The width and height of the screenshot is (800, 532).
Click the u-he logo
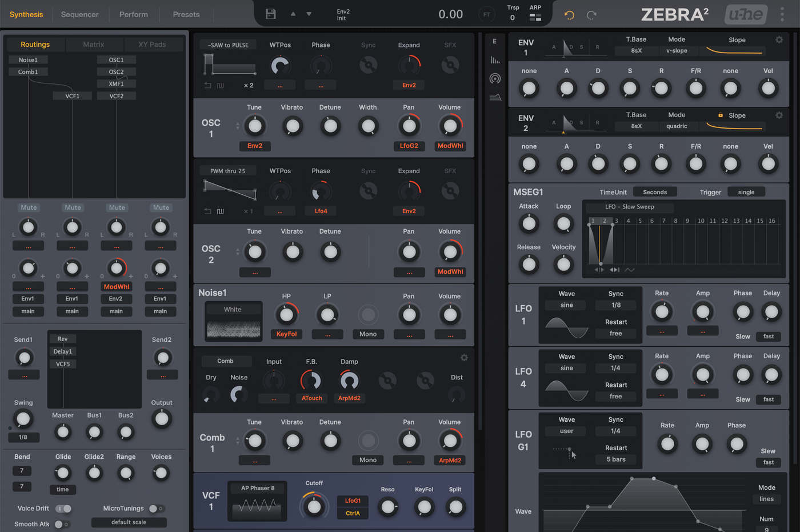pos(746,14)
